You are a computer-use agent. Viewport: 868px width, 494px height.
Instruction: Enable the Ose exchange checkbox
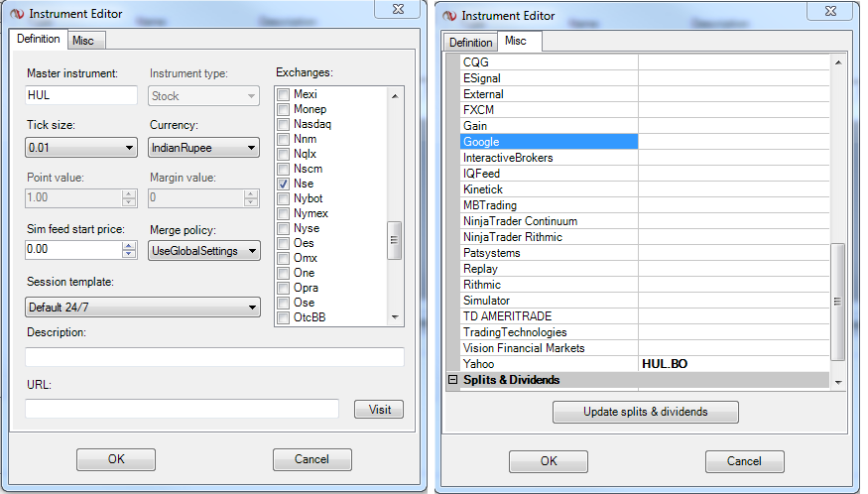point(284,303)
